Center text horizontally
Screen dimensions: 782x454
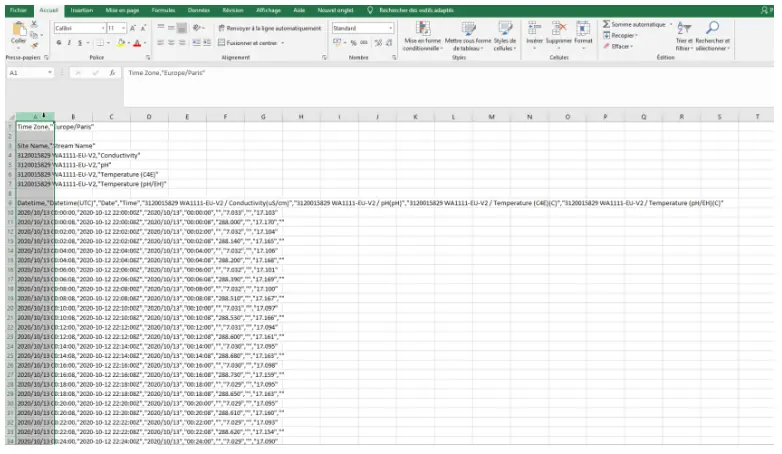[x=171, y=43]
